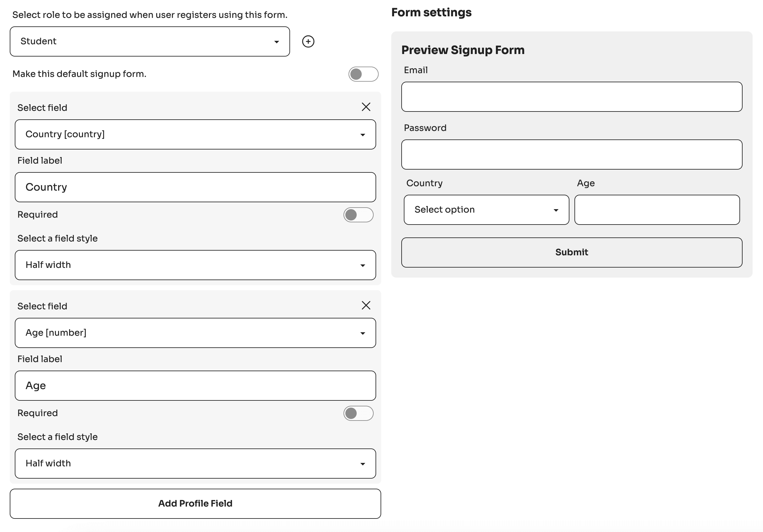Click the 'Make this default signup form.' text

[x=80, y=74]
